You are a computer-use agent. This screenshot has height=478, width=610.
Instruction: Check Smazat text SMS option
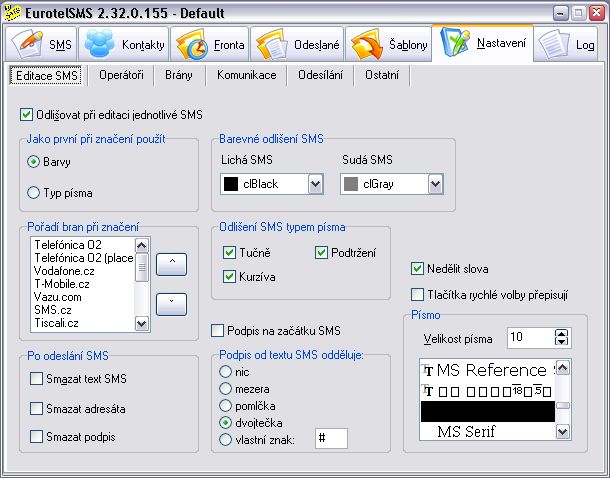(x=36, y=378)
